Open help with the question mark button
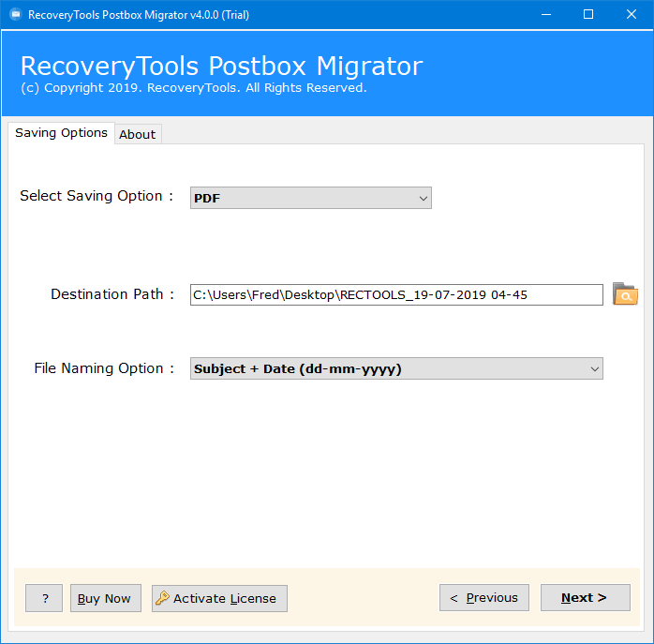654x644 pixels. coord(44,598)
